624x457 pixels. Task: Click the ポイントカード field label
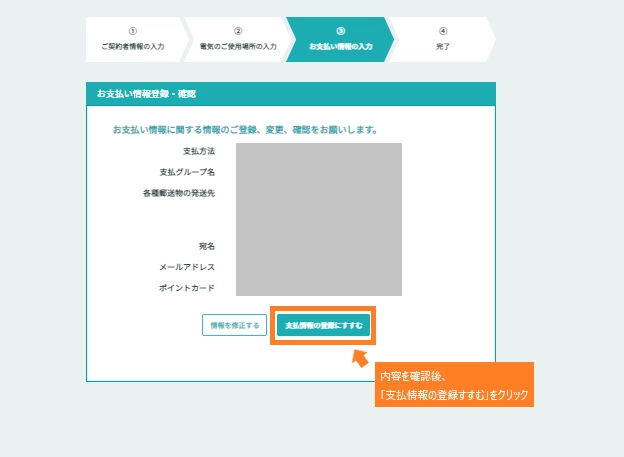[x=187, y=288]
